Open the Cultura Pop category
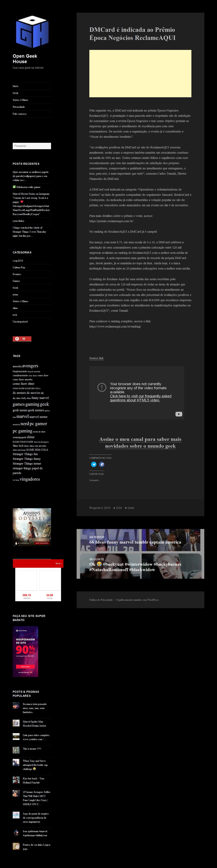The image size is (217, 868). click(x=19, y=268)
